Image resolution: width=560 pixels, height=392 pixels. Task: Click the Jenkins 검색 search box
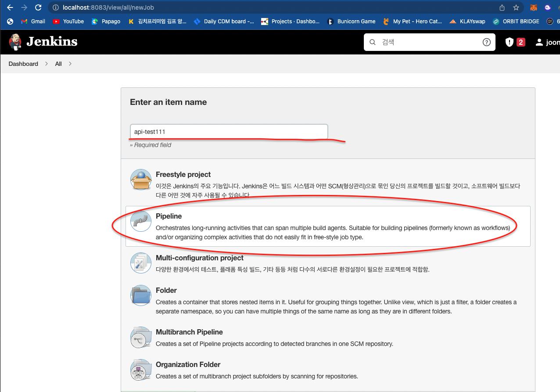[x=430, y=42]
